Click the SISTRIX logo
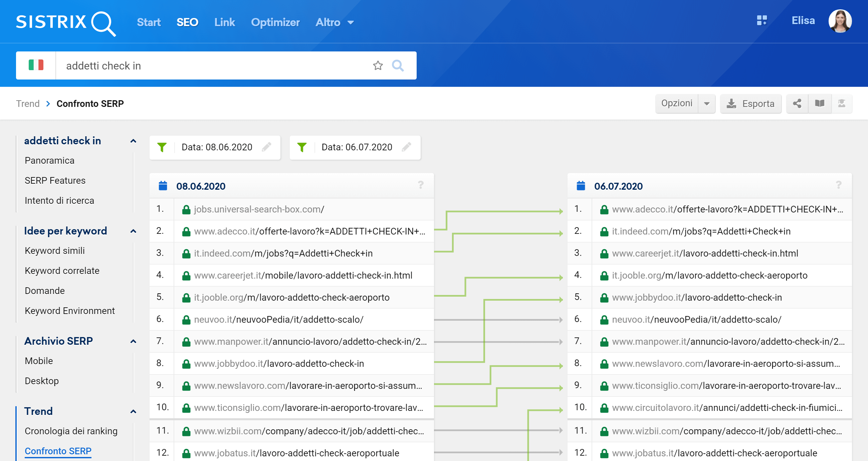 66,23
